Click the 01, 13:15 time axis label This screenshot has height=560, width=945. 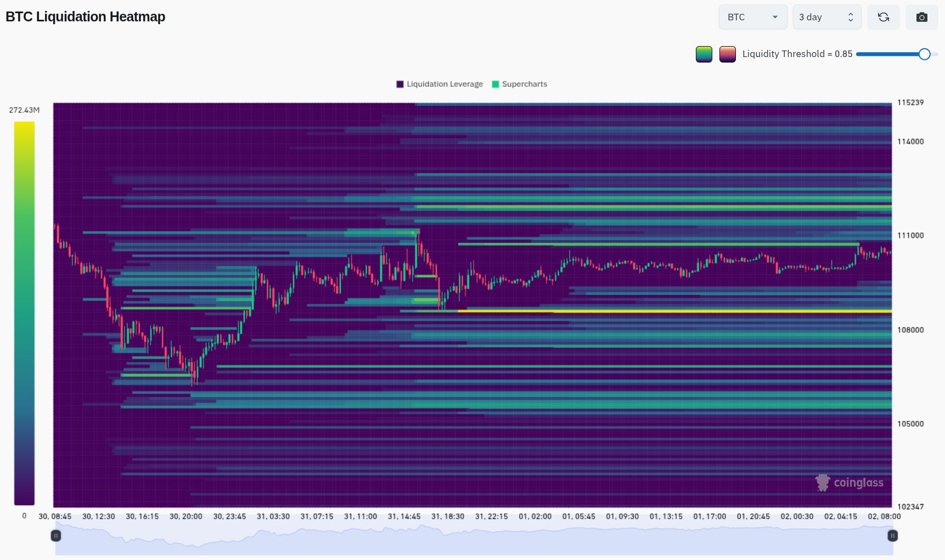(x=666, y=516)
